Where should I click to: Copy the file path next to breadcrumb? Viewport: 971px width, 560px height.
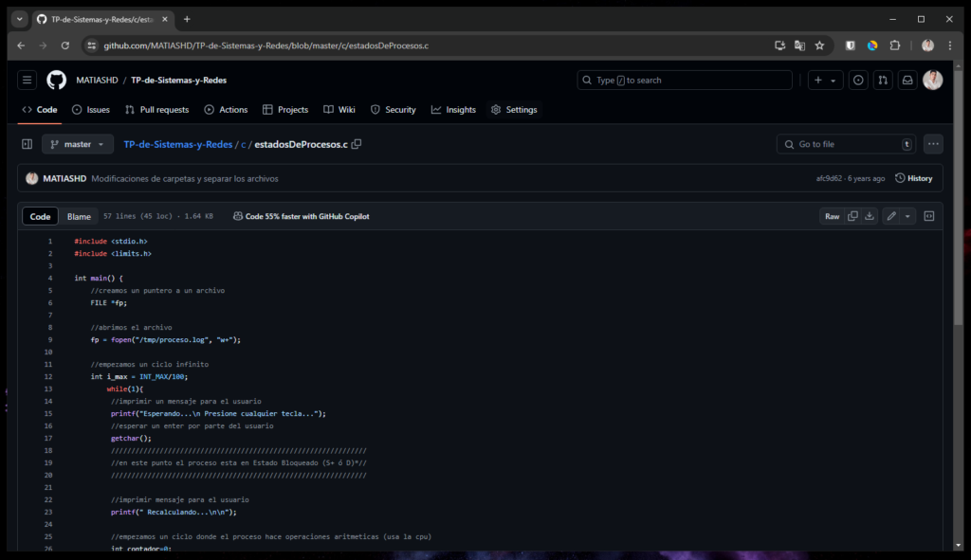pyautogui.click(x=356, y=144)
